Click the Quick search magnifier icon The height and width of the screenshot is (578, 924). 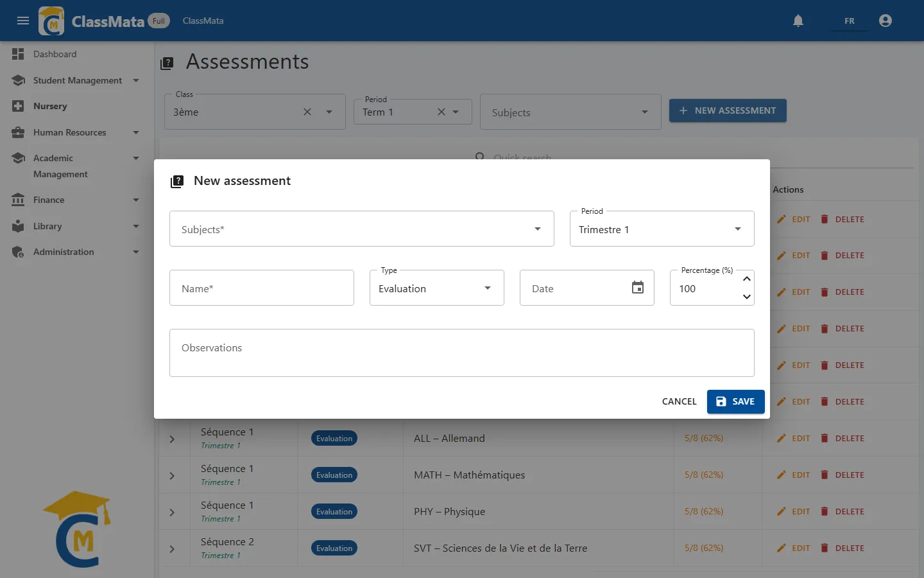pyautogui.click(x=480, y=157)
